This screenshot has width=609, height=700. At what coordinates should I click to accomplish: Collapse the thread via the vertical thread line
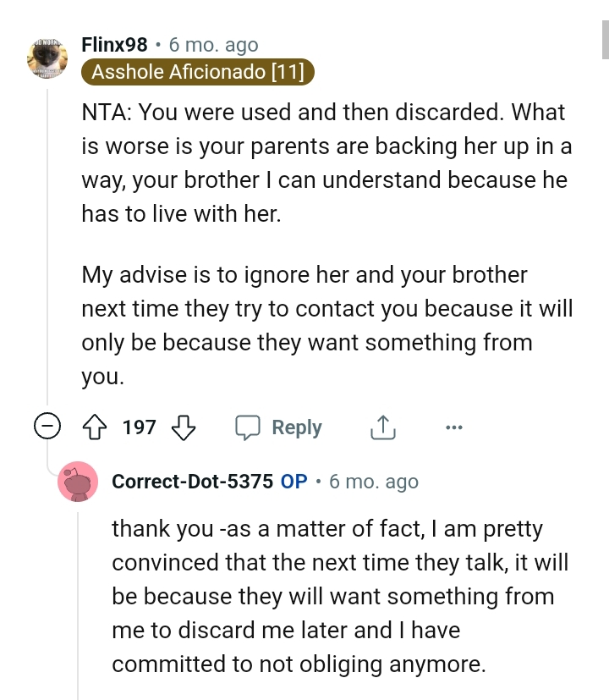(48, 254)
